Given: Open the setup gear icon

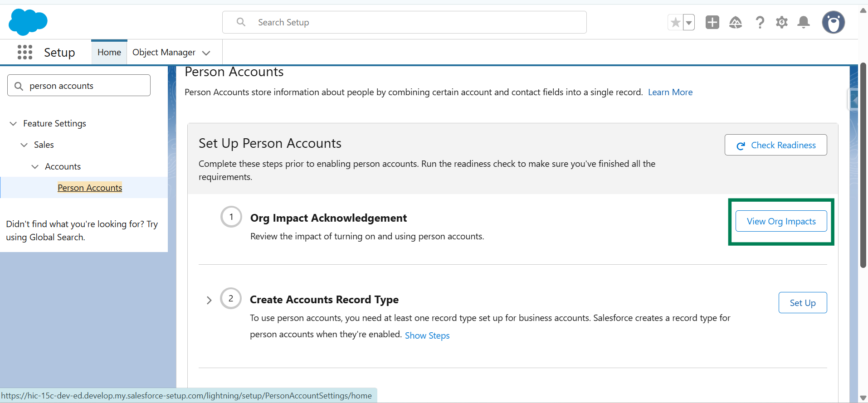Looking at the screenshot, I should tap(781, 22).
